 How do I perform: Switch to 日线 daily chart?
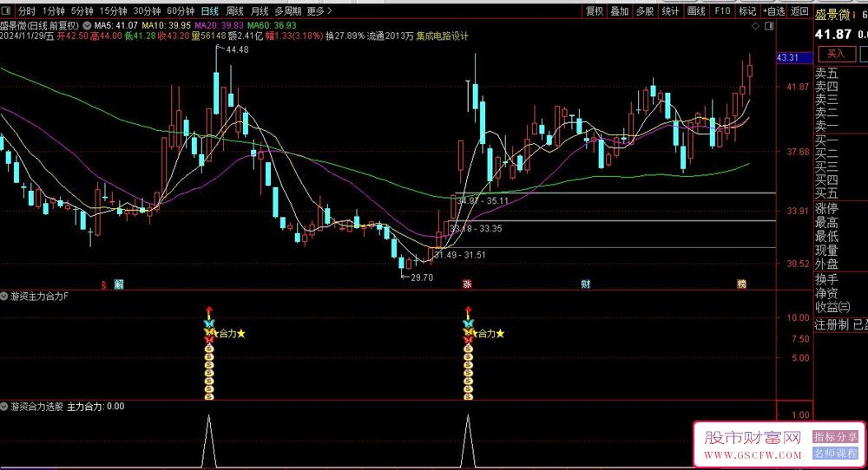click(210, 11)
